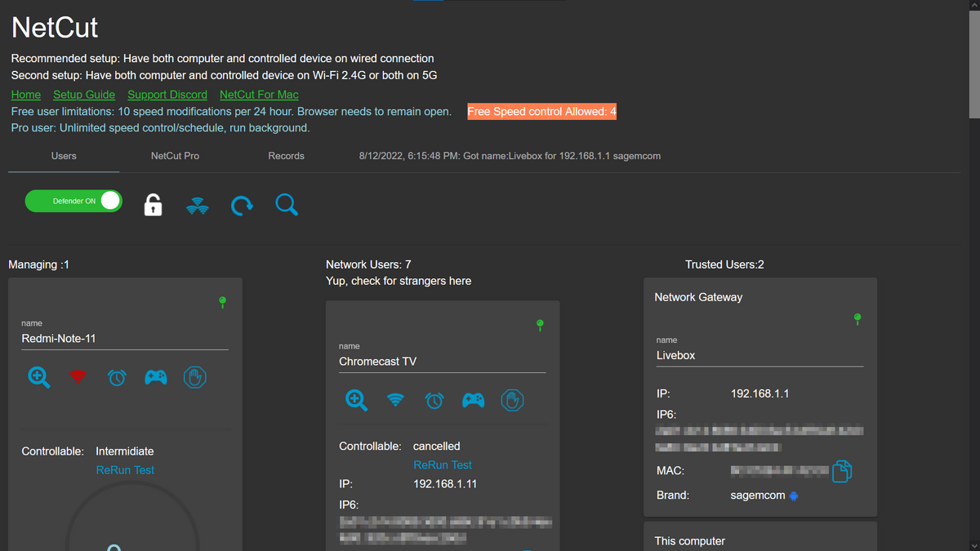Viewport: 980px width, 551px height.
Task: Click the sagemcom brand text
Action: click(x=758, y=495)
